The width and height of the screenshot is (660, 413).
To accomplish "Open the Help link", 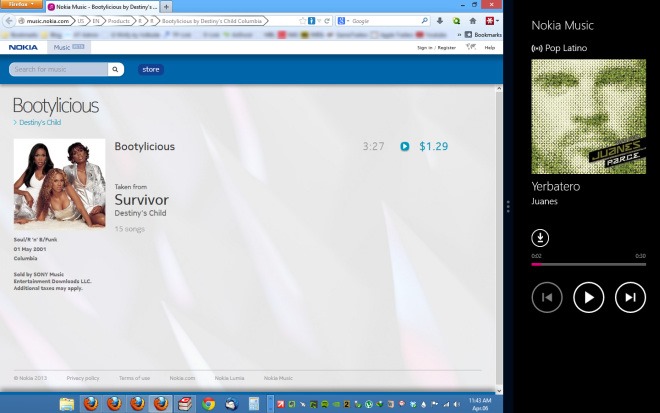I will tap(490, 48).
